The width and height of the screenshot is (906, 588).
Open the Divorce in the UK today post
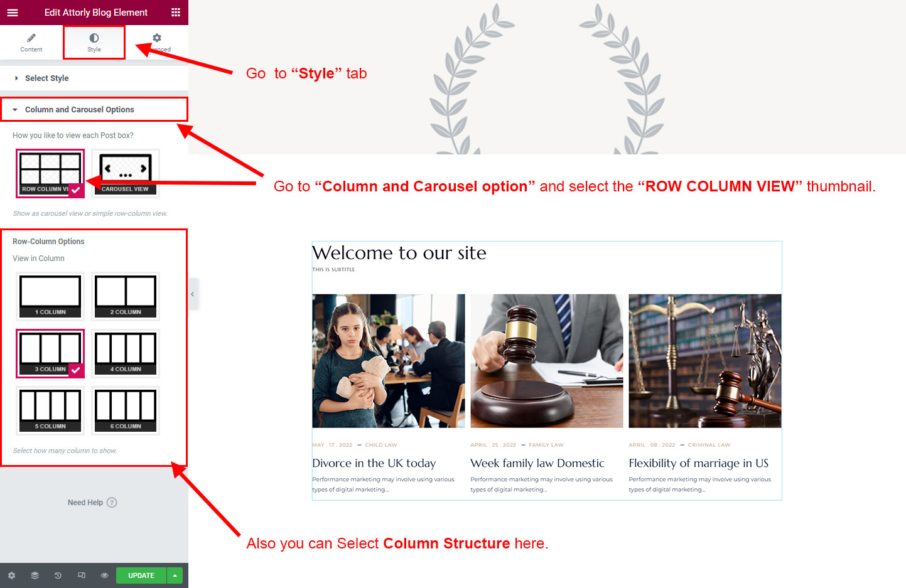point(374,463)
